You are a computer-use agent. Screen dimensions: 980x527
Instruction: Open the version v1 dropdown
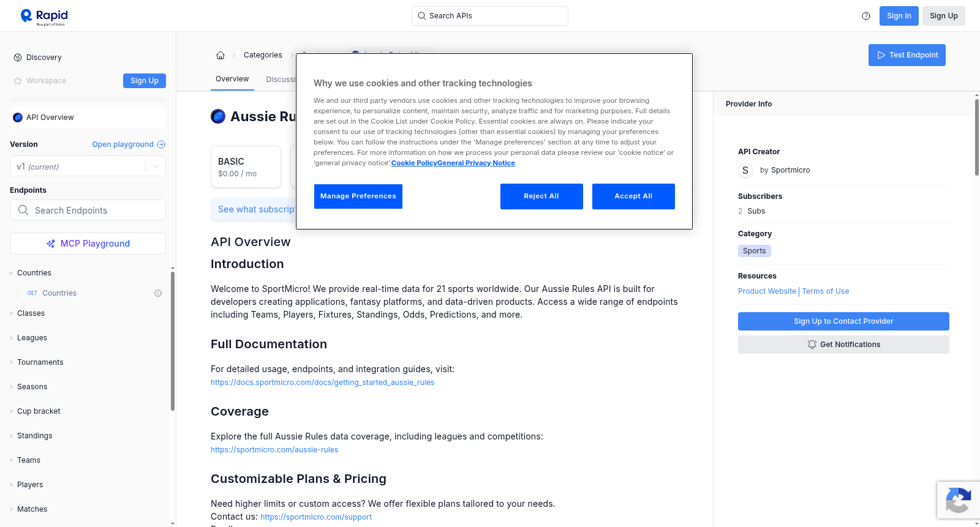[88, 166]
